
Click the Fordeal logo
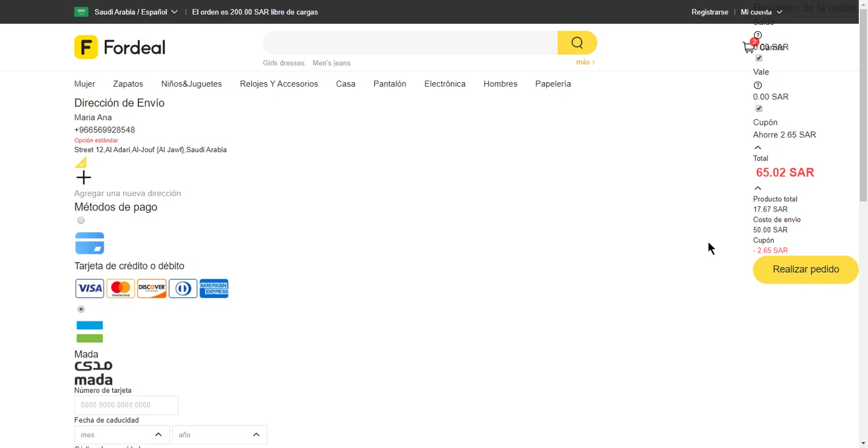click(120, 47)
